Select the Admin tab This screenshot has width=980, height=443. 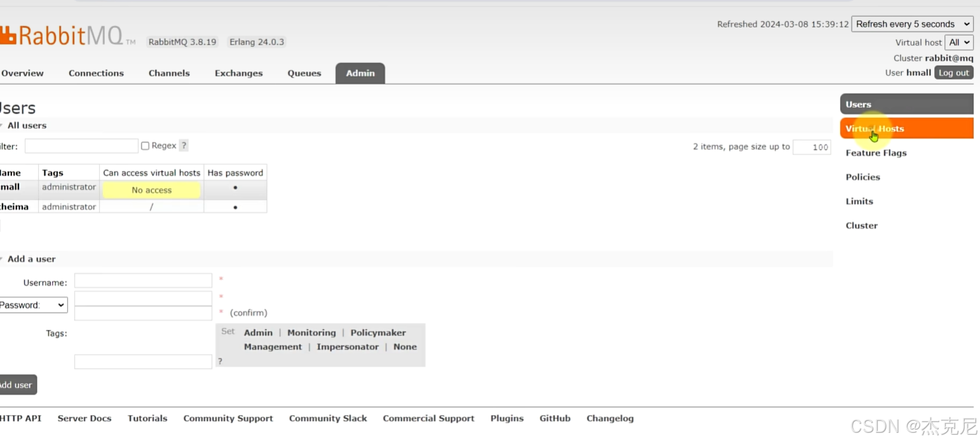(x=360, y=73)
